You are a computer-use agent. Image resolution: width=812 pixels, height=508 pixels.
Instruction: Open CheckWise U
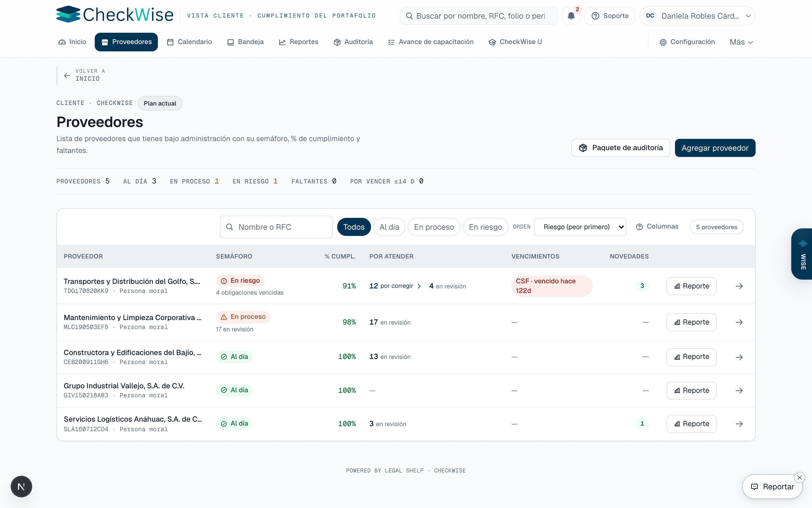tap(515, 42)
